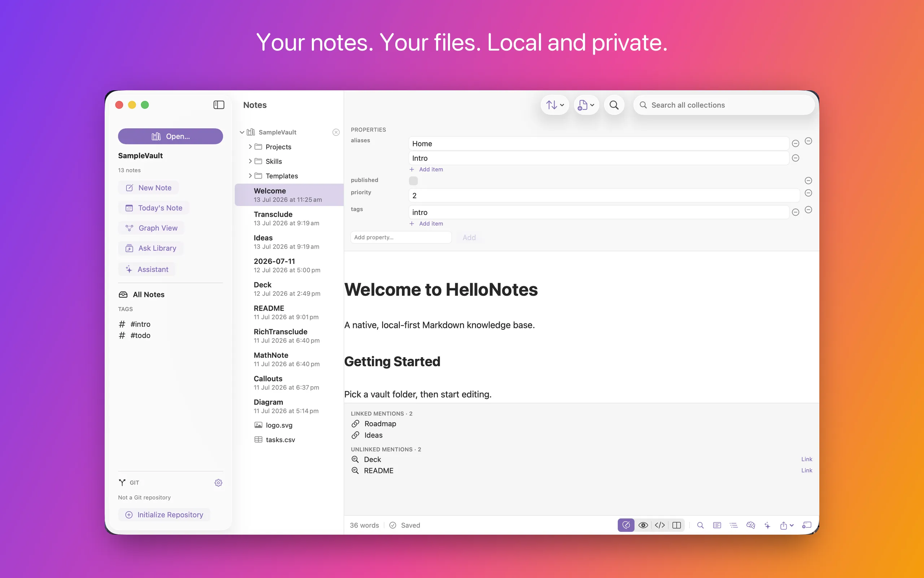Open the brain AI icon
Viewport: 924px width, 578px height.
751,525
